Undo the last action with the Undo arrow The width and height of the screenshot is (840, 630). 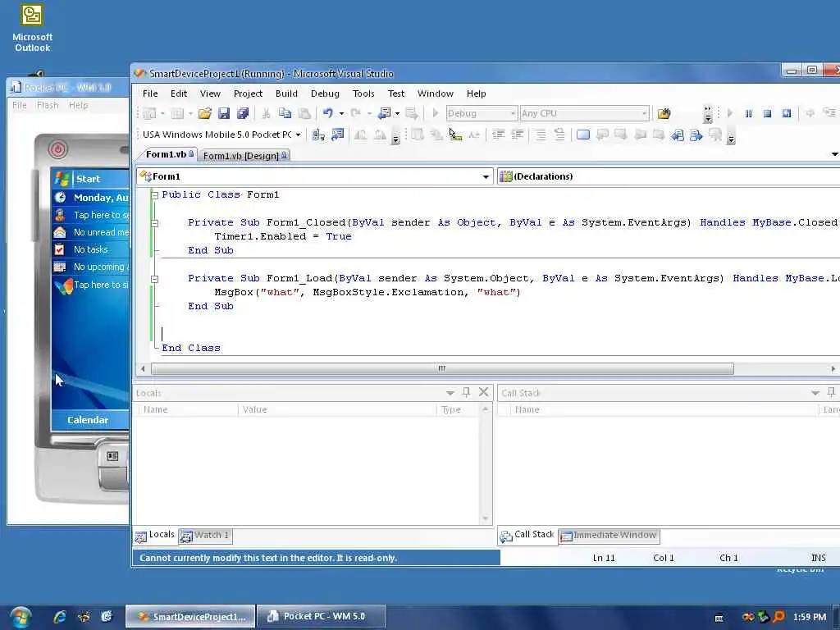click(x=328, y=113)
